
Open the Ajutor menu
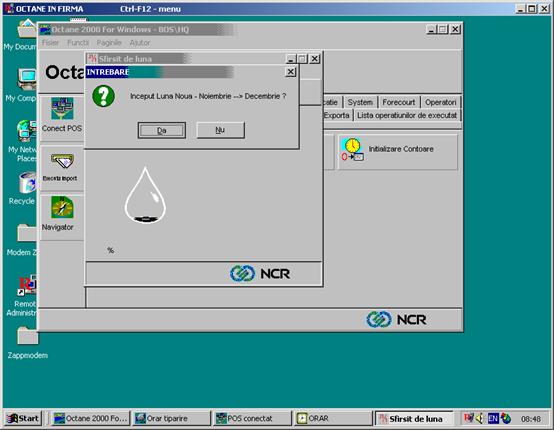140,43
